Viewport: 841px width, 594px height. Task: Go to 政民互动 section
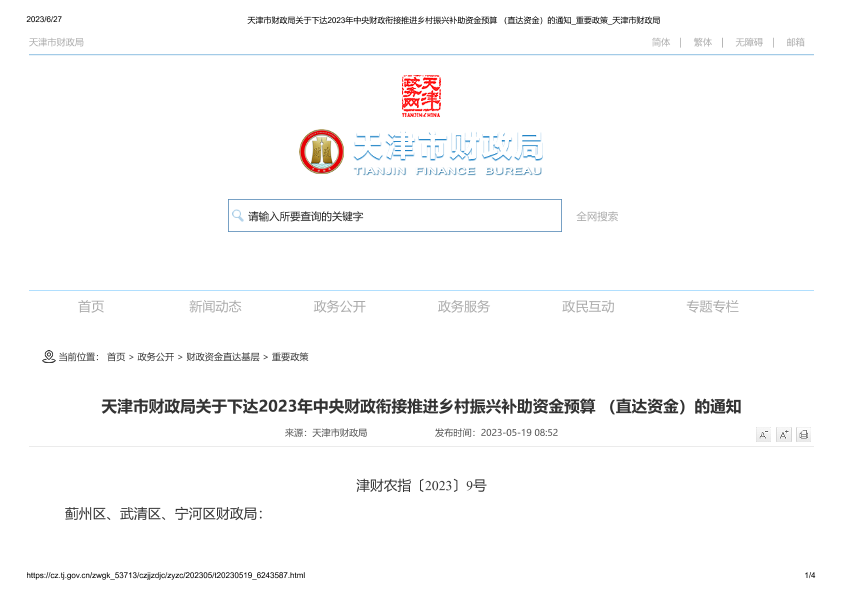[588, 306]
